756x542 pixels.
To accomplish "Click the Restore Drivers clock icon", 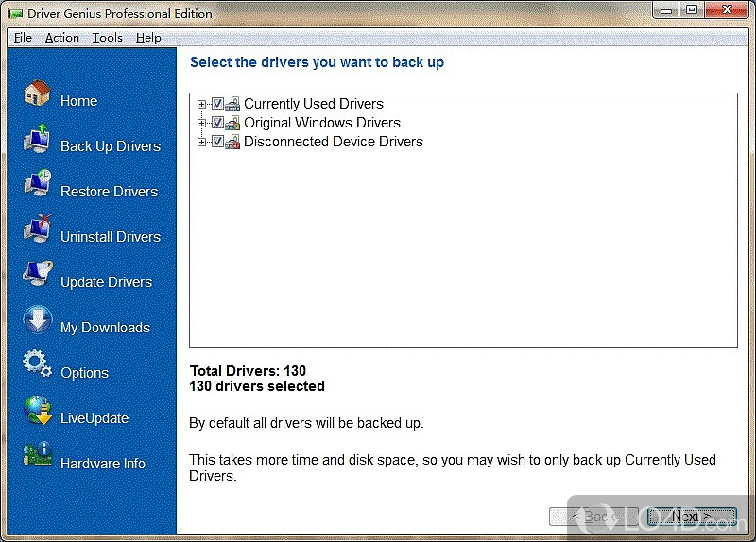I will tap(37, 183).
